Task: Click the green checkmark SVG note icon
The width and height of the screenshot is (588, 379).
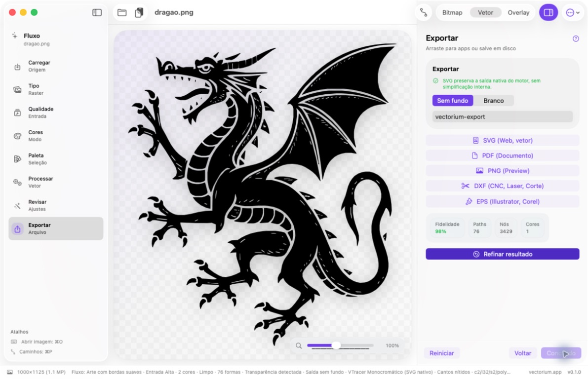Action: pos(435,80)
